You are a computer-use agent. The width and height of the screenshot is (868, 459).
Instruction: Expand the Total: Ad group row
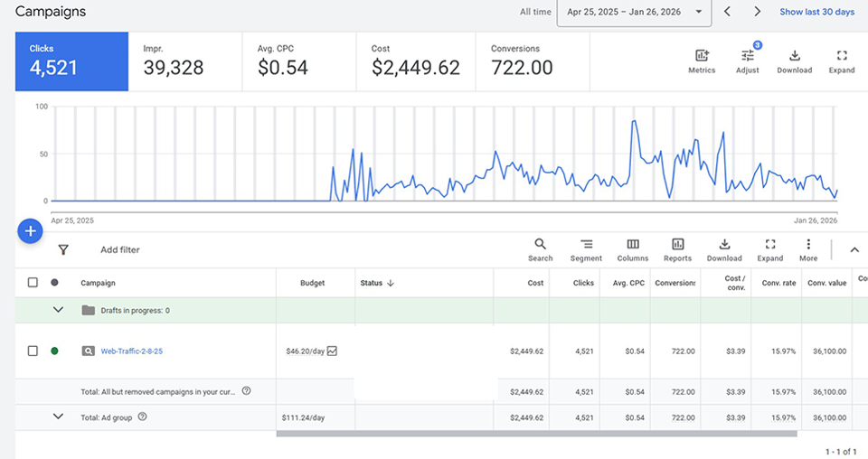tap(58, 417)
